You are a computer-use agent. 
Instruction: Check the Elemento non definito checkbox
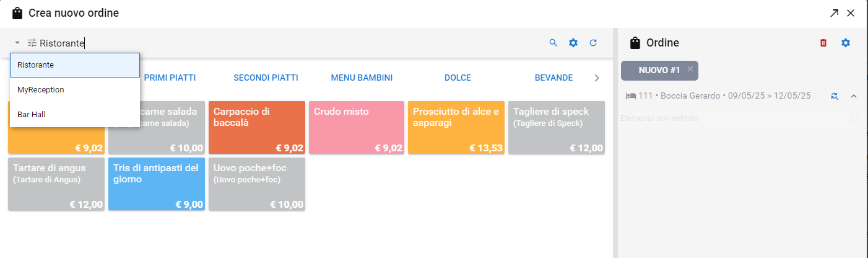tap(854, 118)
